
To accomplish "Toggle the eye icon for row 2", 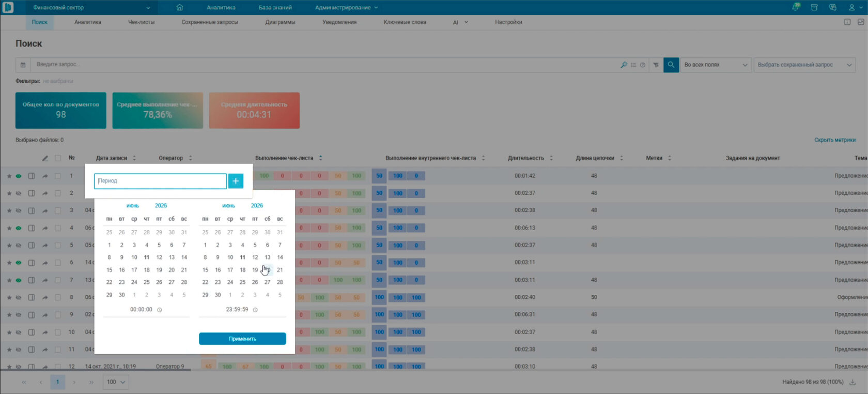I will (x=19, y=193).
